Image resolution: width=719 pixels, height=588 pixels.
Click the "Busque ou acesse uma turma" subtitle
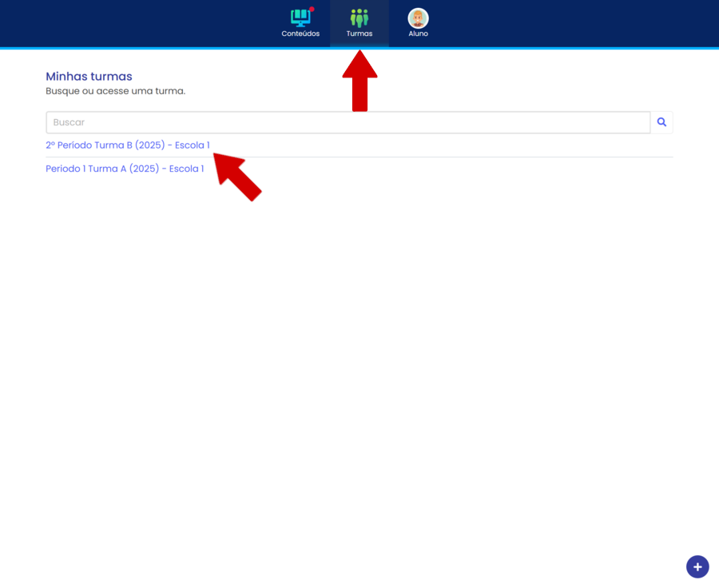(115, 91)
